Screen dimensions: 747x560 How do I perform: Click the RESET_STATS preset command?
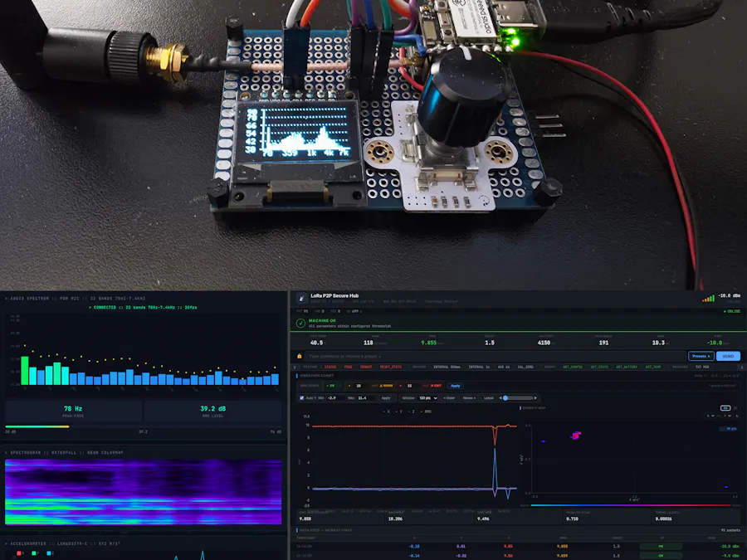point(391,368)
